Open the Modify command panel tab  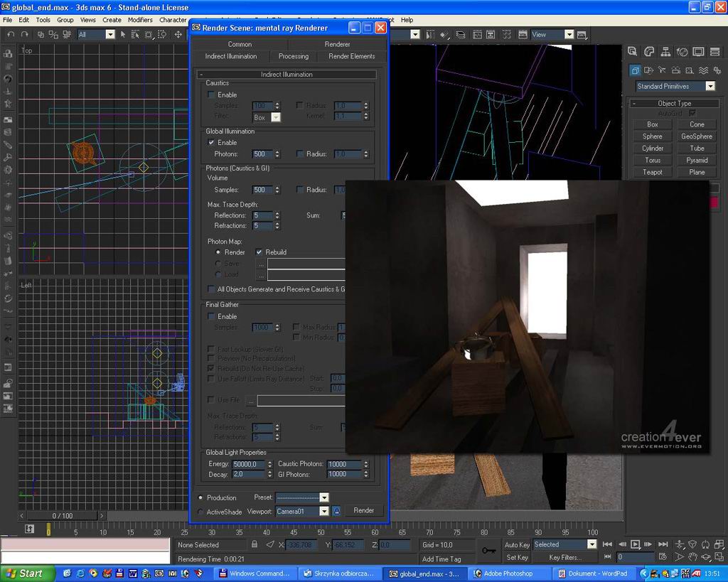(649, 52)
